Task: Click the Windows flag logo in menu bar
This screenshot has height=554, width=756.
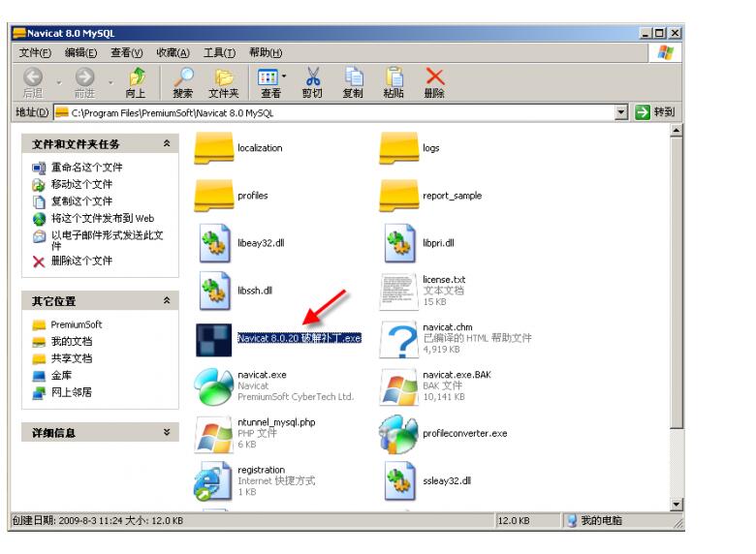Action: (x=665, y=52)
